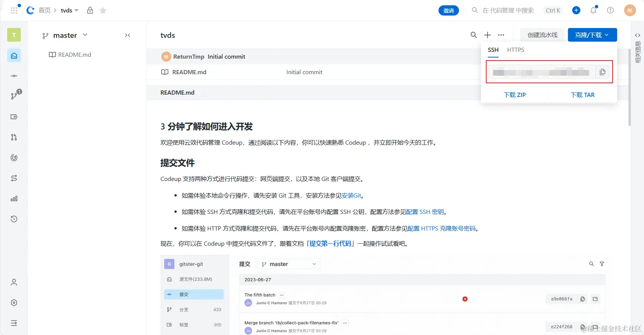Open the help question mark icon
The width and height of the screenshot is (644, 335).
point(610,10)
